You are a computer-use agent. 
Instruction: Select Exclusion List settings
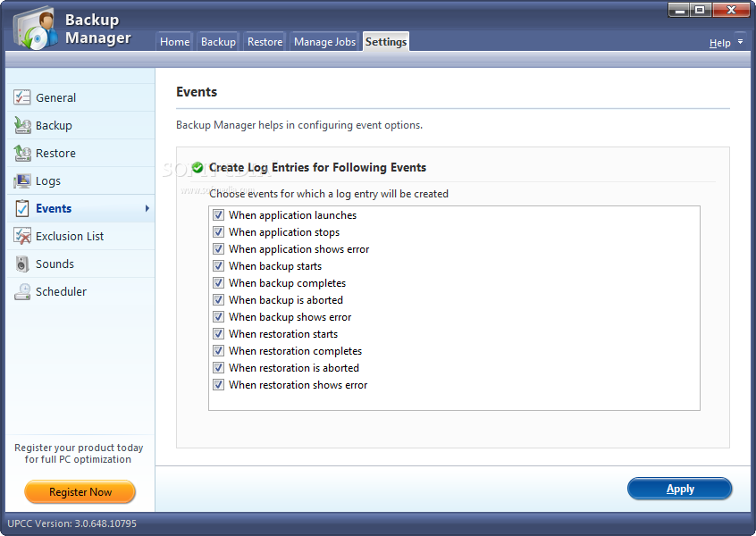pyautogui.click(x=80, y=236)
